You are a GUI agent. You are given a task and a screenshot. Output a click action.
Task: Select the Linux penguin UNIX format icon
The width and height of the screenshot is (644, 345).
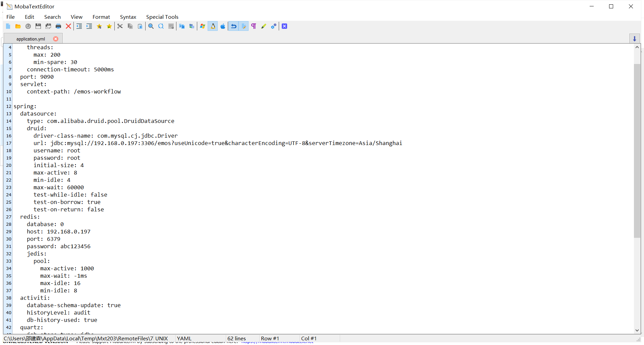coord(213,26)
